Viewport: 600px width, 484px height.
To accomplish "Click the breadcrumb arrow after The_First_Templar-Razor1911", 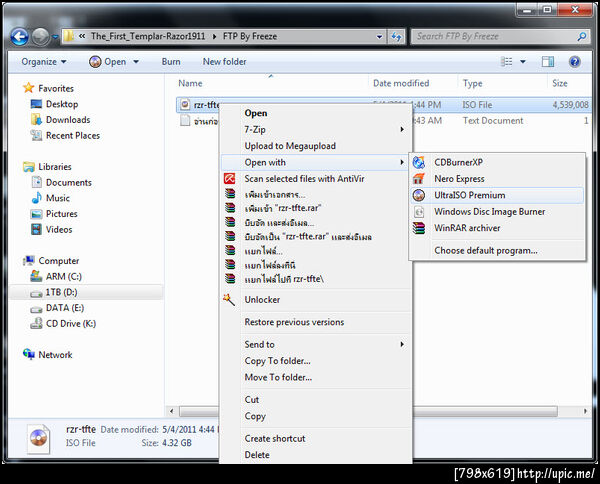I will coord(214,36).
